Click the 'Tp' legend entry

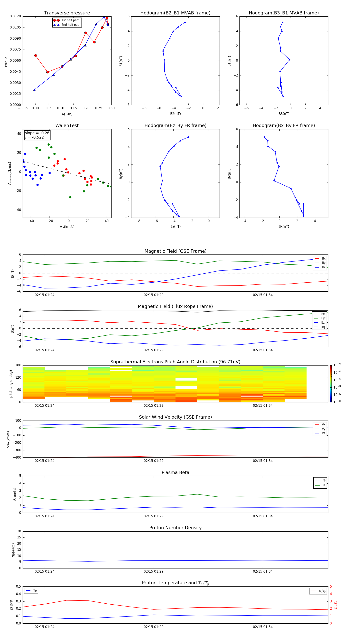pos(31,591)
